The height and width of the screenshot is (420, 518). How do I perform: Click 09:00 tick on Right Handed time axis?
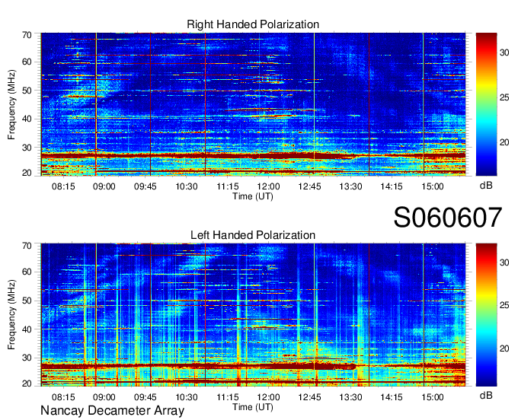[x=104, y=186]
